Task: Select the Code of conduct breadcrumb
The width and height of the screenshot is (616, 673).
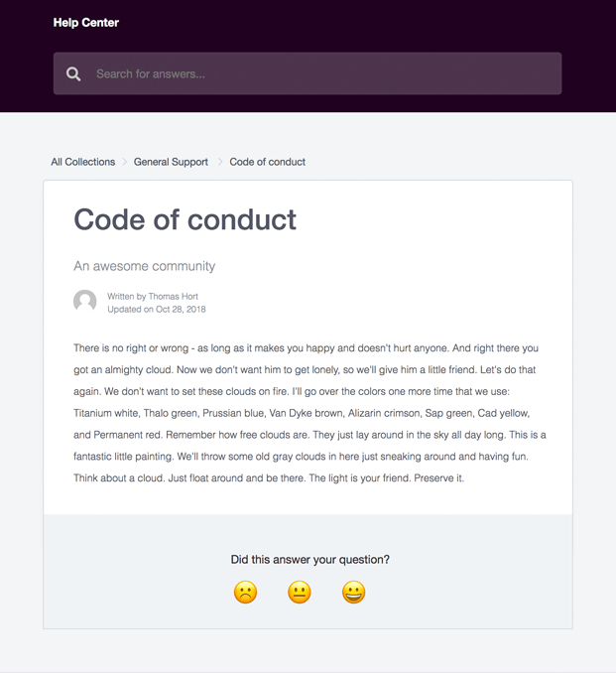Action: click(267, 162)
